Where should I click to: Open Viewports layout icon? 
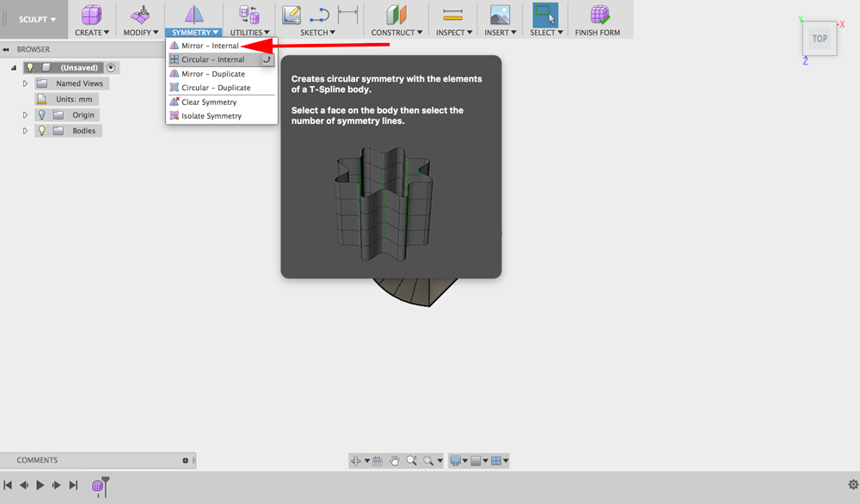[x=496, y=461]
